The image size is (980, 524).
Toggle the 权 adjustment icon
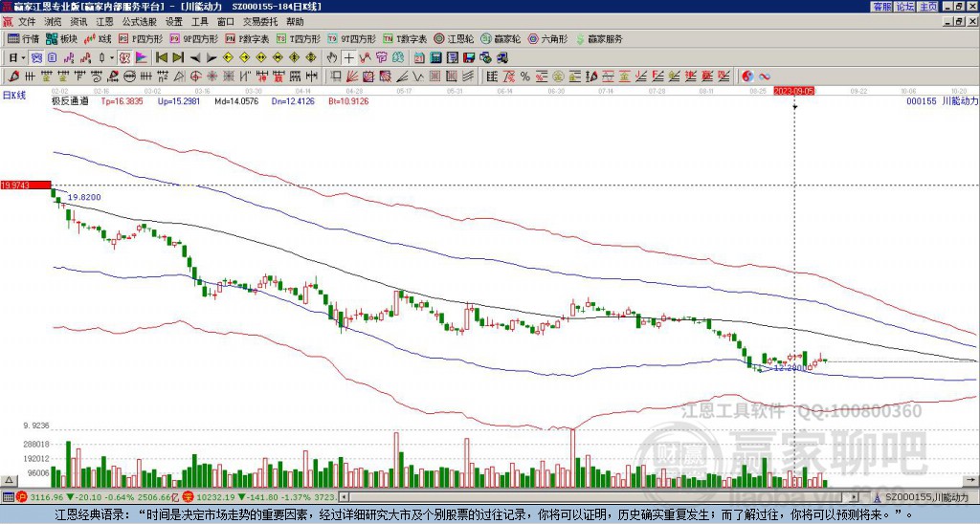pos(123,58)
